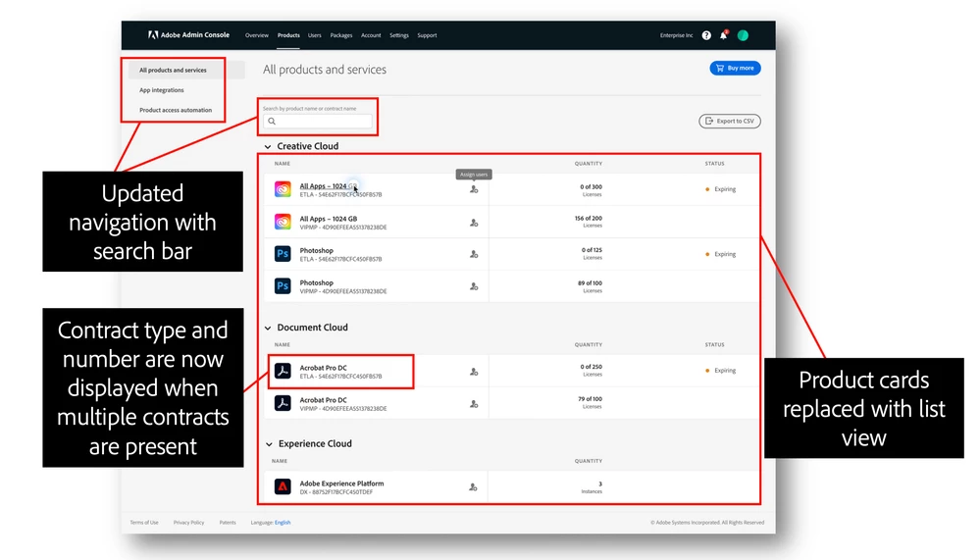The width and height of the screenshot is (980, 560).
Task: Click the '0 of 300' licenses quantity
Action: point(591,187)
